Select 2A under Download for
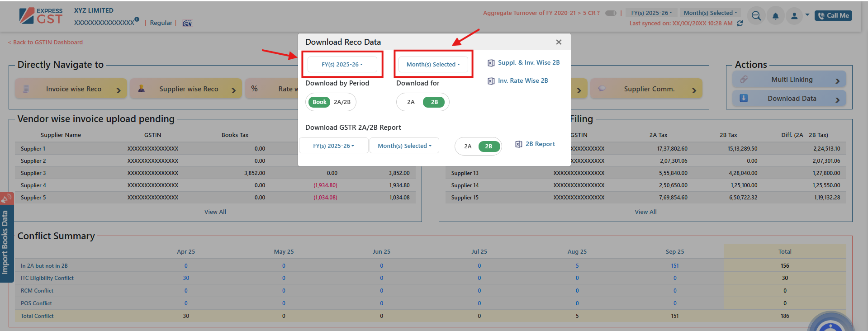 [x=411, y=102]
